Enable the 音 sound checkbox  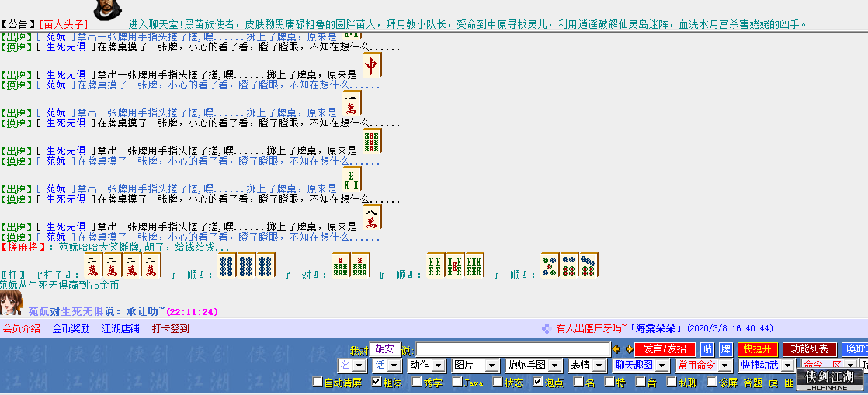[640, 382]
